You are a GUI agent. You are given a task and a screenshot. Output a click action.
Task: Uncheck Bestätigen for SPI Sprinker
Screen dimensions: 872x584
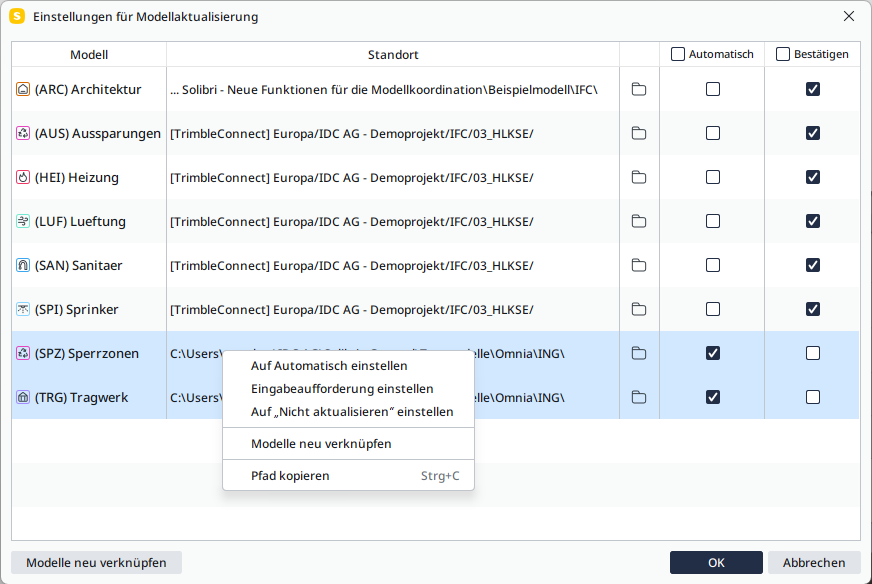(812, 309)
